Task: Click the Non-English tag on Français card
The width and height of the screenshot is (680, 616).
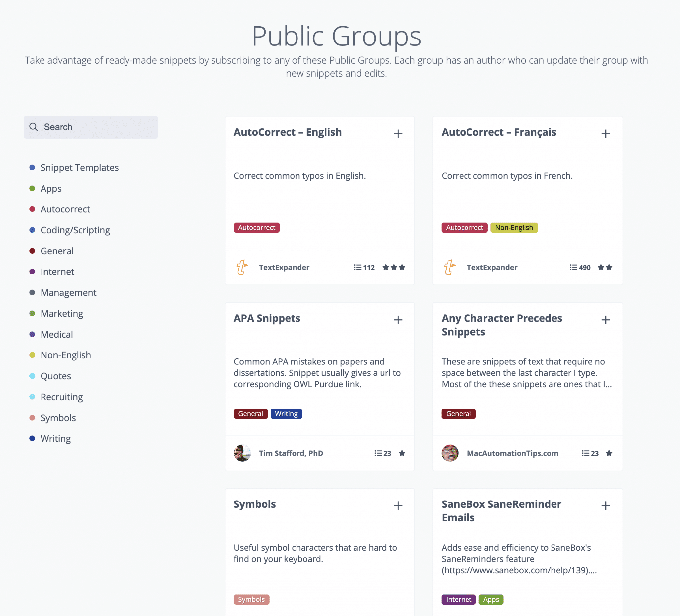Action: click(514, 228)
